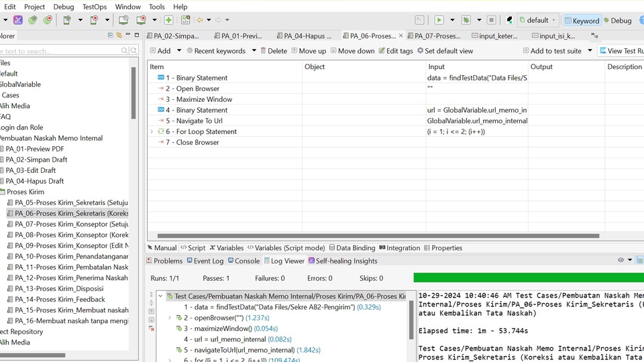Open the TestOps menu
644x362 pixels.
95,7
